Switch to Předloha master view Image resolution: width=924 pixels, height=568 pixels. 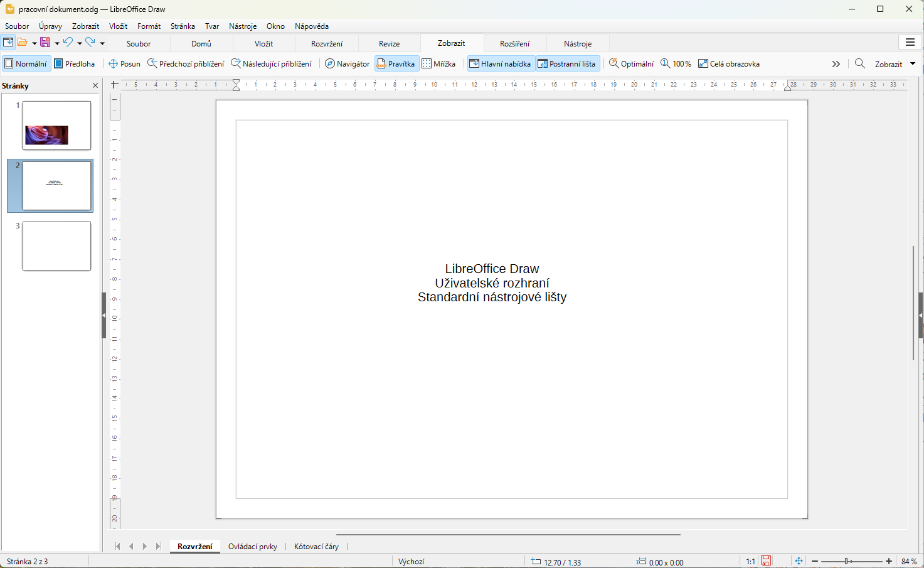75,63
